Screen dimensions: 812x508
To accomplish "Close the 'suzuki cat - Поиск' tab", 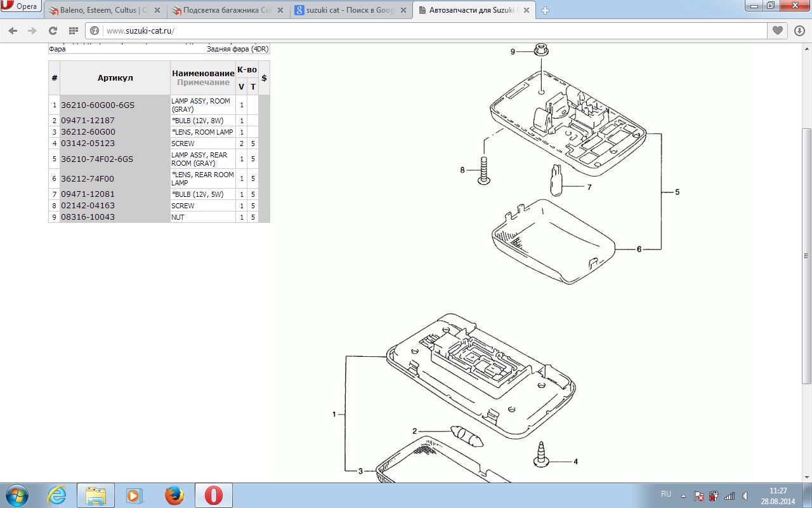I will [402, 11].
